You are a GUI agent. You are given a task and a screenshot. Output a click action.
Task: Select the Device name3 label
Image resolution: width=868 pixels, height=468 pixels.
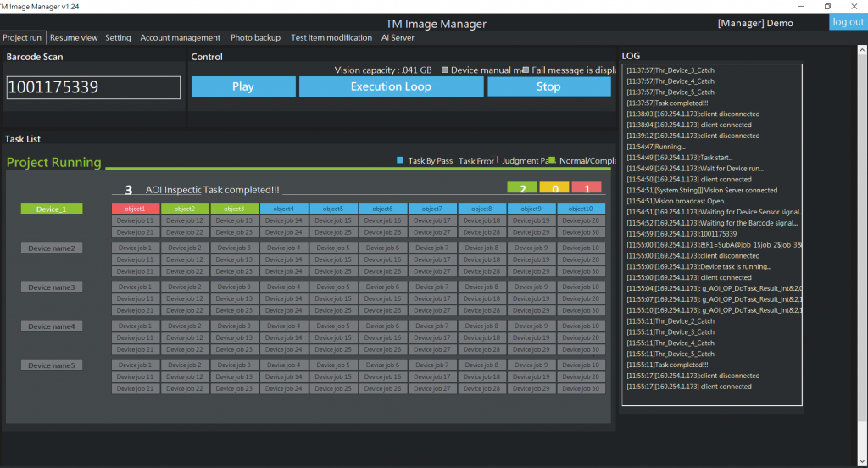click(51, 287)
